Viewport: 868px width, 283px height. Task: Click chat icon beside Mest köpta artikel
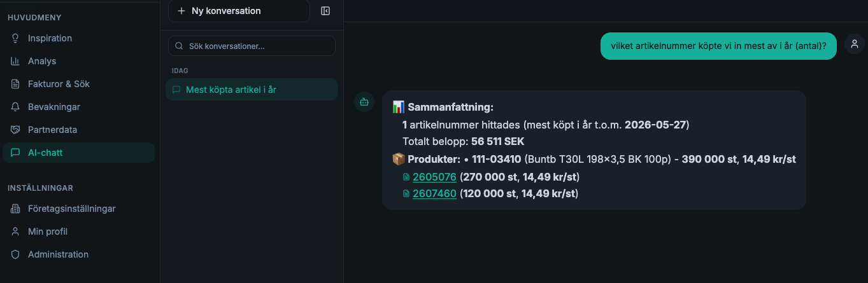pos(176,90)
